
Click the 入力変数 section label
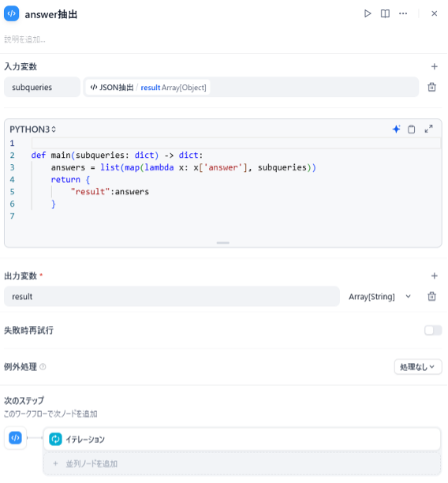(x=21, y=66)
